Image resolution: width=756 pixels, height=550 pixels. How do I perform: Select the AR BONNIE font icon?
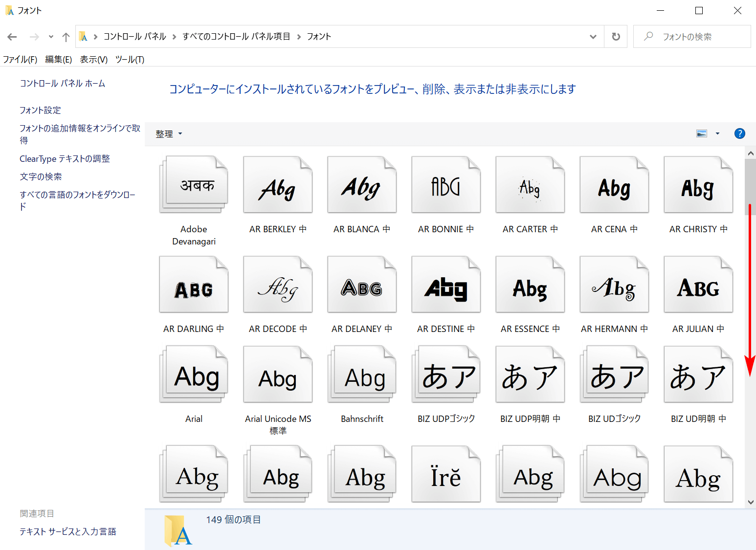446,184
